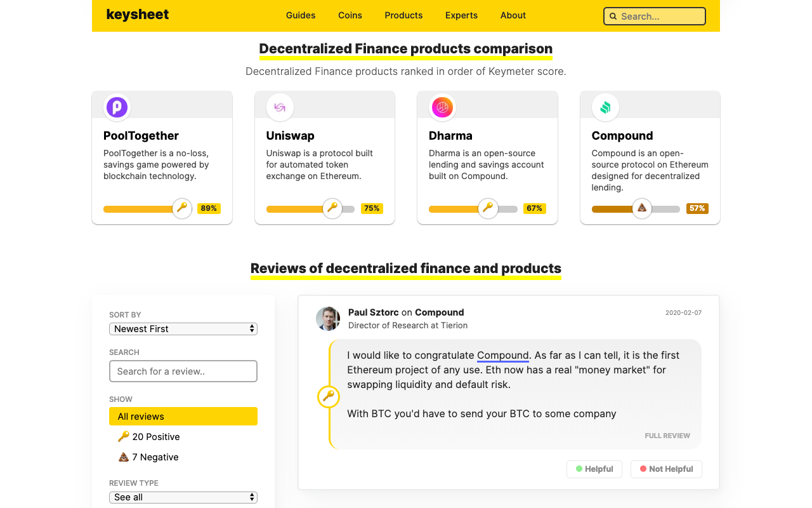Click the Search for a review field
The width and height of the screenshot is (812, 508).
tap(183, 371)
